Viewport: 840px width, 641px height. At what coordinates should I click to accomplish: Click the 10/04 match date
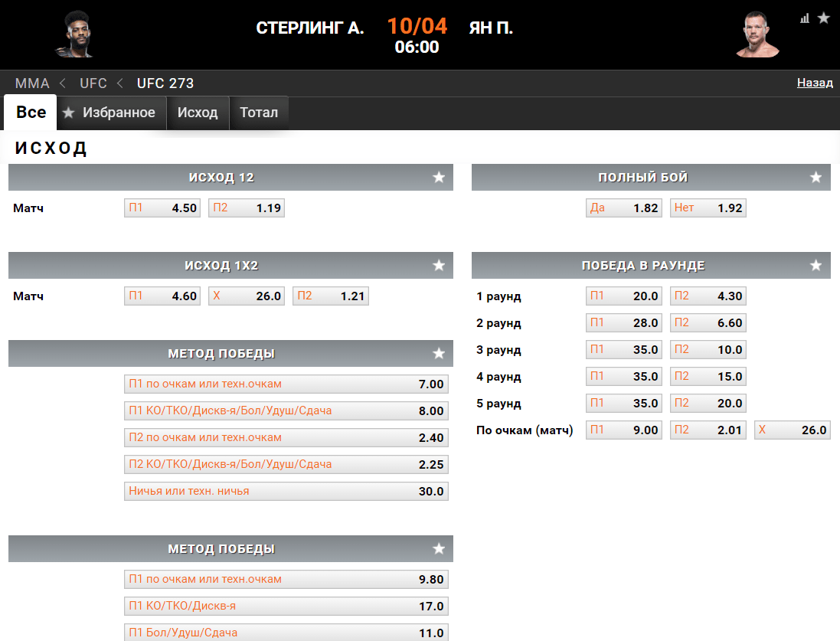(x=417, y=26)
